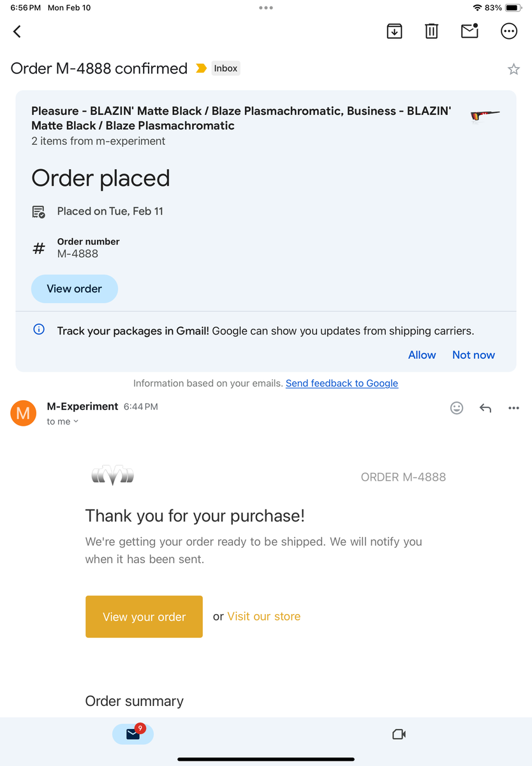Star the Order M-4888 email
The height and width of the screenshot is (766, 532).
pos(514,70)
